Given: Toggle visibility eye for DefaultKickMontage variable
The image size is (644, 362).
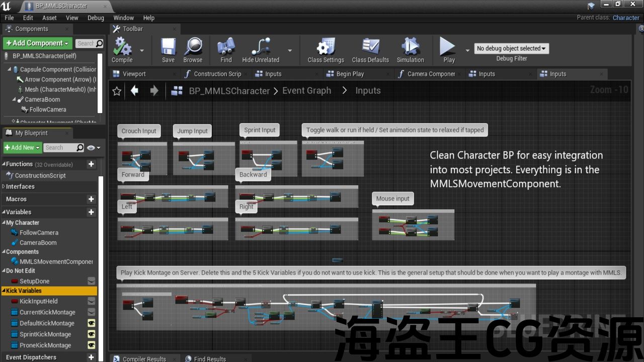Looking at the screenshot, I should 91,323.
